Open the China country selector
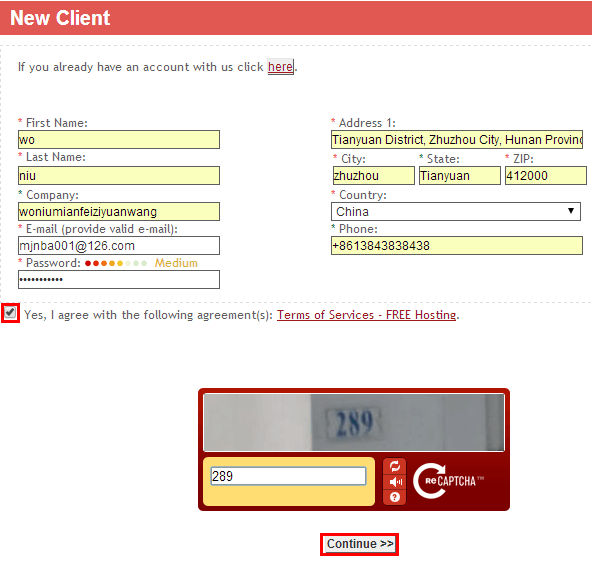592x563 pixels. pyautogui.click(x=456, y=211)
